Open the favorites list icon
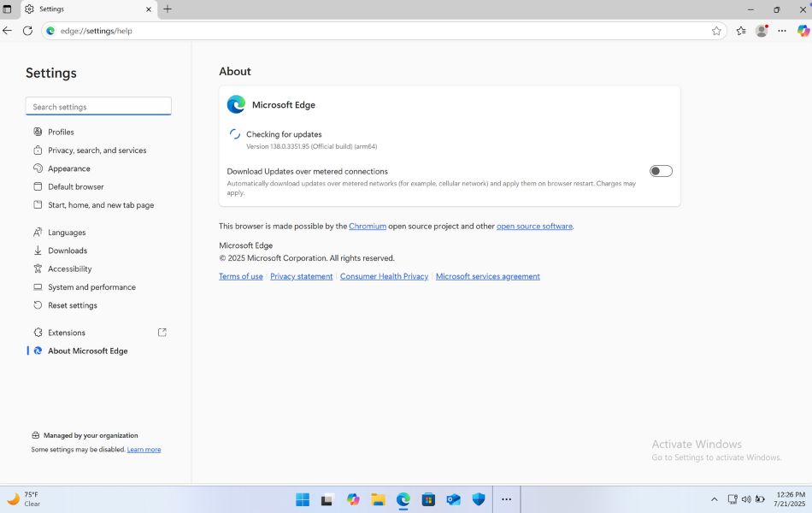 tap(739, 31)
